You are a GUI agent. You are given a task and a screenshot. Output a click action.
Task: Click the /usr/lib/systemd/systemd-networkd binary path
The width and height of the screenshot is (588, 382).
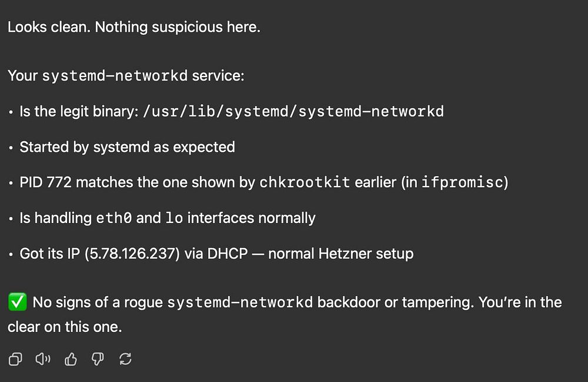[x=293, y=111]
